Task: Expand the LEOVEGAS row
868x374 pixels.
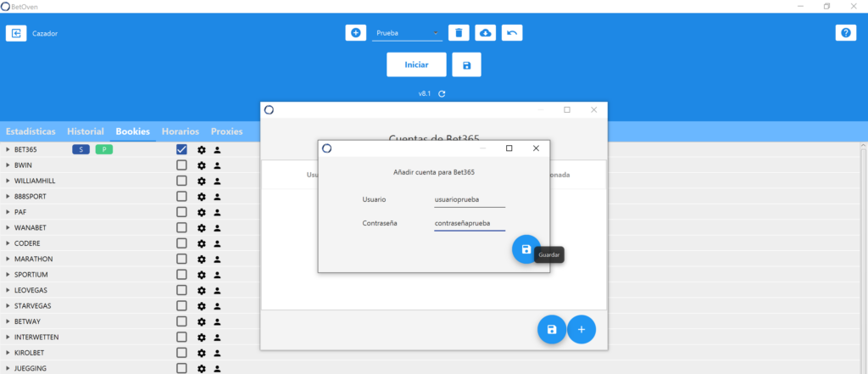Action: (8, 290)
